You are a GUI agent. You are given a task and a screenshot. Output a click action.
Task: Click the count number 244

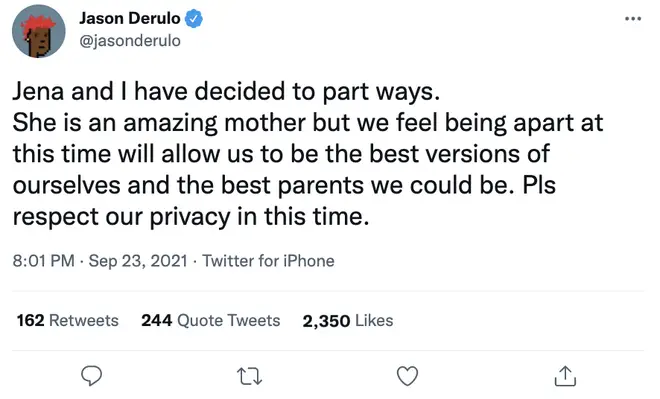click(x=156, y=320)
